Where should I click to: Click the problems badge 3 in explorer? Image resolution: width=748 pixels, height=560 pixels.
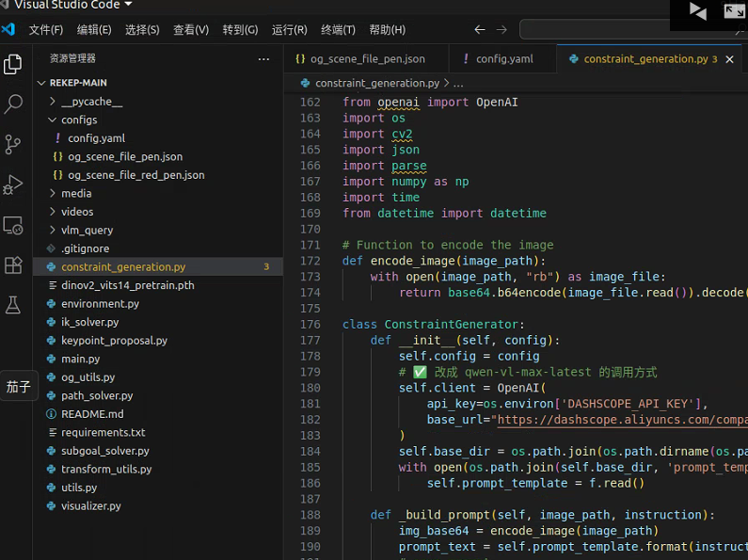point(266,266)
